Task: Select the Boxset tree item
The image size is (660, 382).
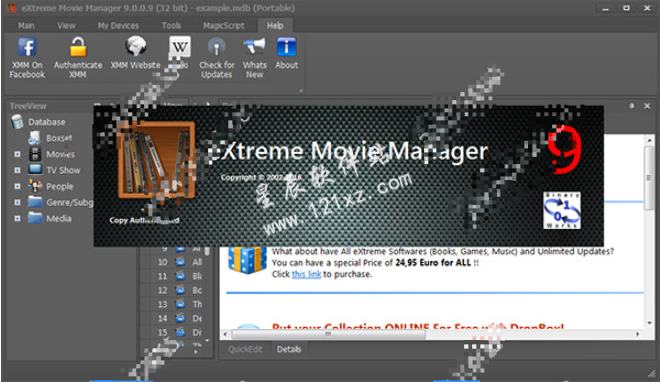Action: point(59,138)
